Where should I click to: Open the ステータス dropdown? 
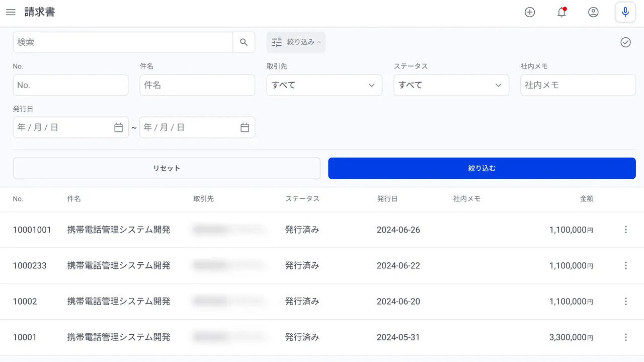451,85
